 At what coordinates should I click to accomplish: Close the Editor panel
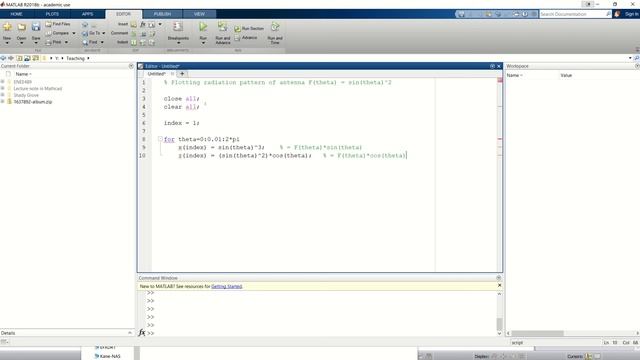point(499,66)
